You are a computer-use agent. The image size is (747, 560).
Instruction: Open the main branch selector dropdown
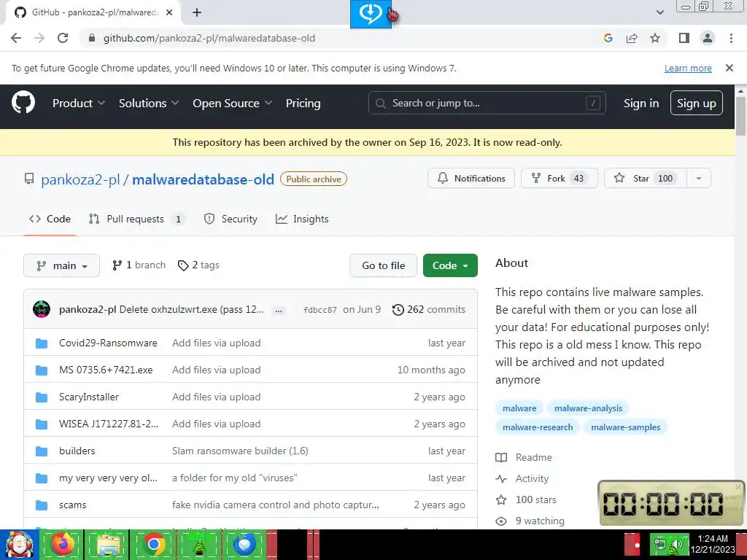click(x=61, y=265)
